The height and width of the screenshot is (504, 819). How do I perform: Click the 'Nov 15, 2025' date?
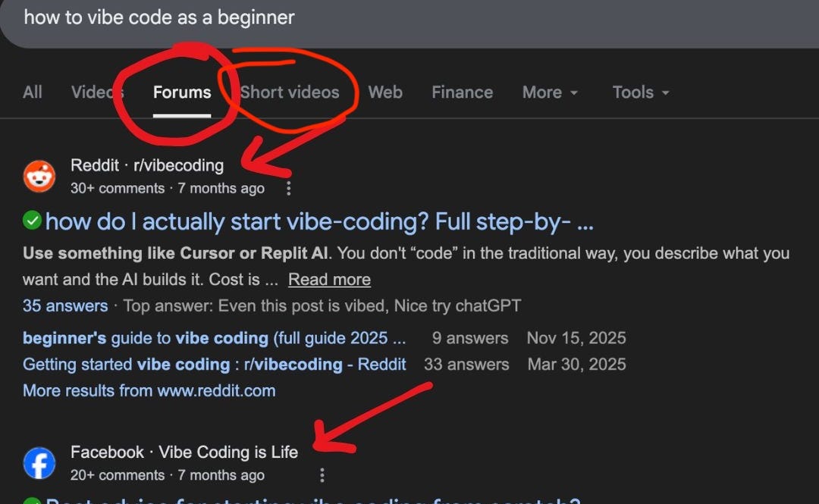pyautogui.click(x=576, y=338)
